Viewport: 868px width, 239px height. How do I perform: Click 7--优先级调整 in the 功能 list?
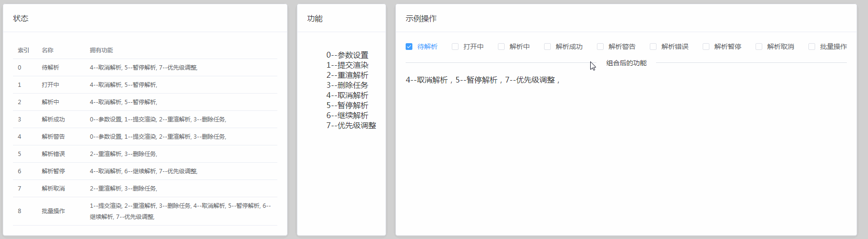(x=351, y=126)
